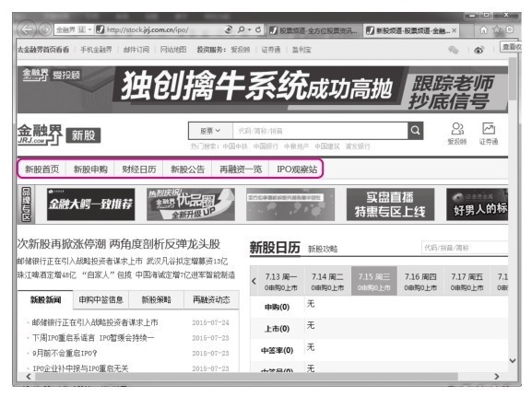Switch to the 再融资动态 tab

click(211, 299)
